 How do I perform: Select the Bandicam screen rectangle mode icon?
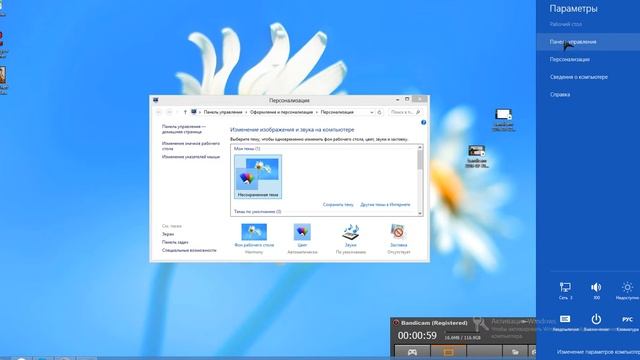(448, 351)
